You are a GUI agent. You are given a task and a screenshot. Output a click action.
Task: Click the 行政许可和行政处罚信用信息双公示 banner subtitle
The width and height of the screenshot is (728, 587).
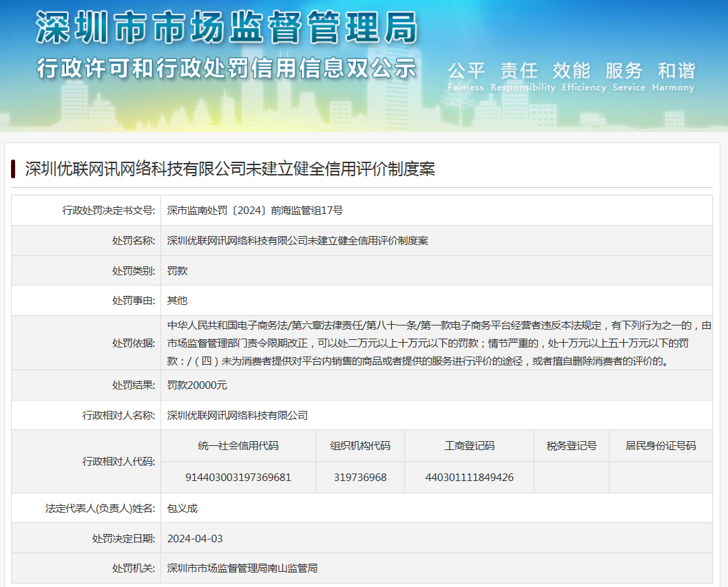tap(227, 68)
